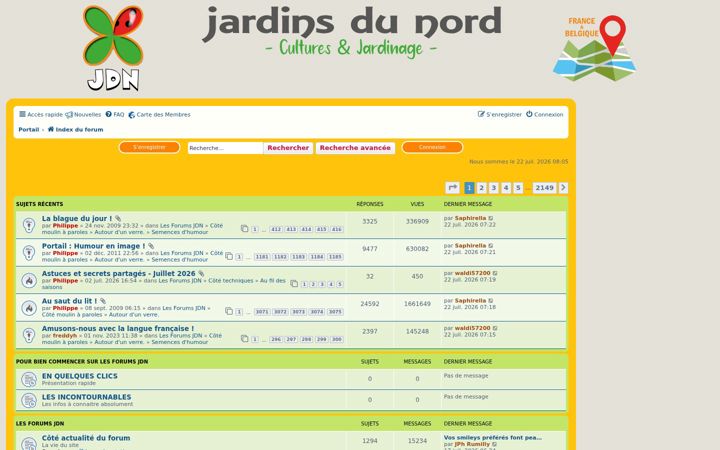The image size is (720, 450).
Task: Go to Index du forum breadcrumb
Action: tap(75, 129)
